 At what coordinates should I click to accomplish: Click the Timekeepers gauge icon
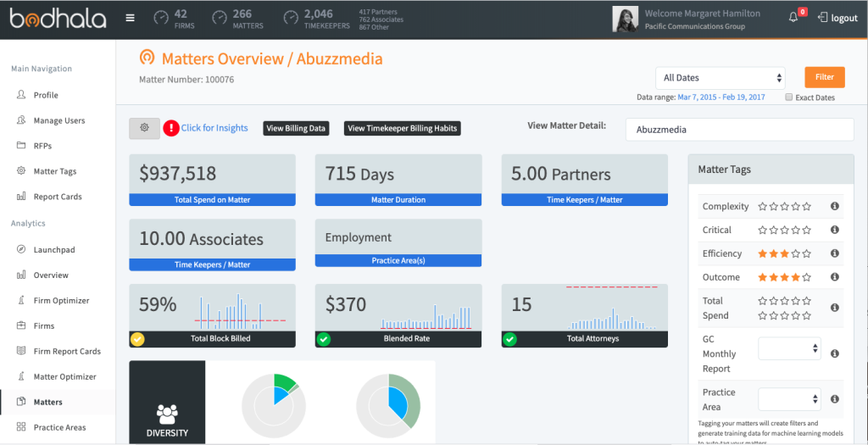point(291,19)
